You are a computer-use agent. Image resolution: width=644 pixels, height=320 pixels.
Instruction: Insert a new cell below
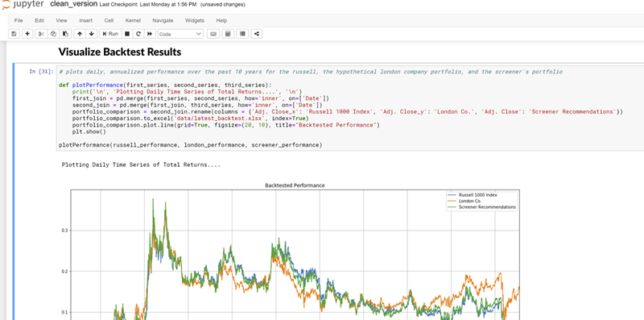click(27, 34)
